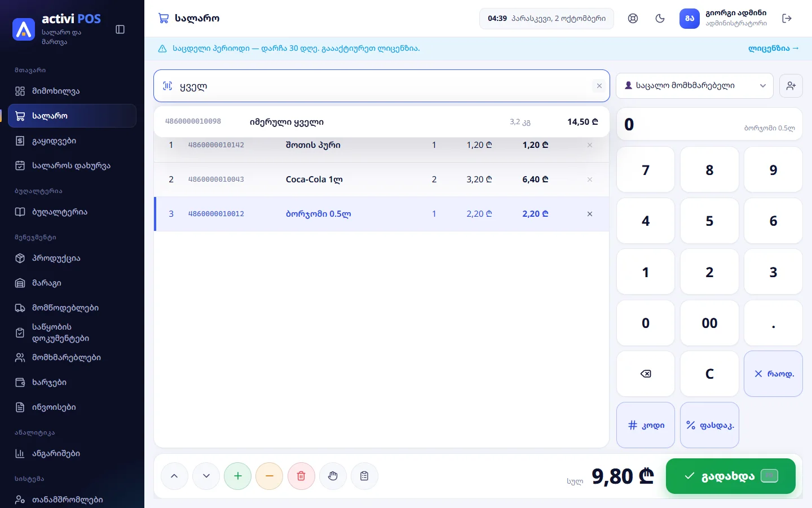812x508 pixels.
Task: Decrease quantity with the orange minus button
Action: (270, 476)
